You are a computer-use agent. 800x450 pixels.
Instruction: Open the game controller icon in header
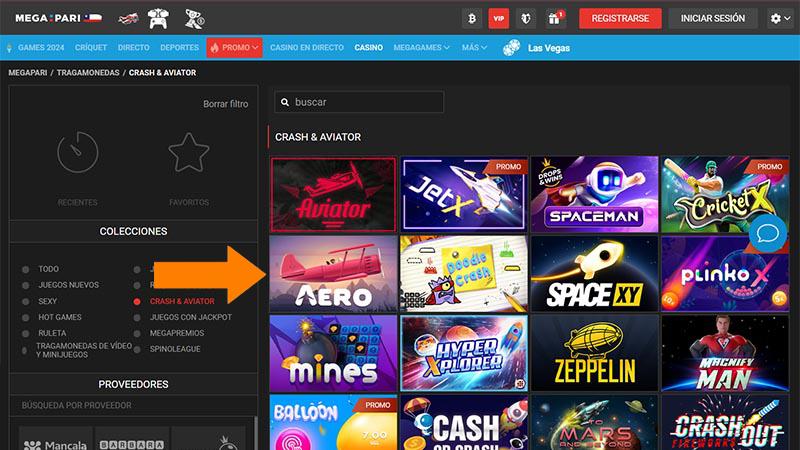pos(158,19)
